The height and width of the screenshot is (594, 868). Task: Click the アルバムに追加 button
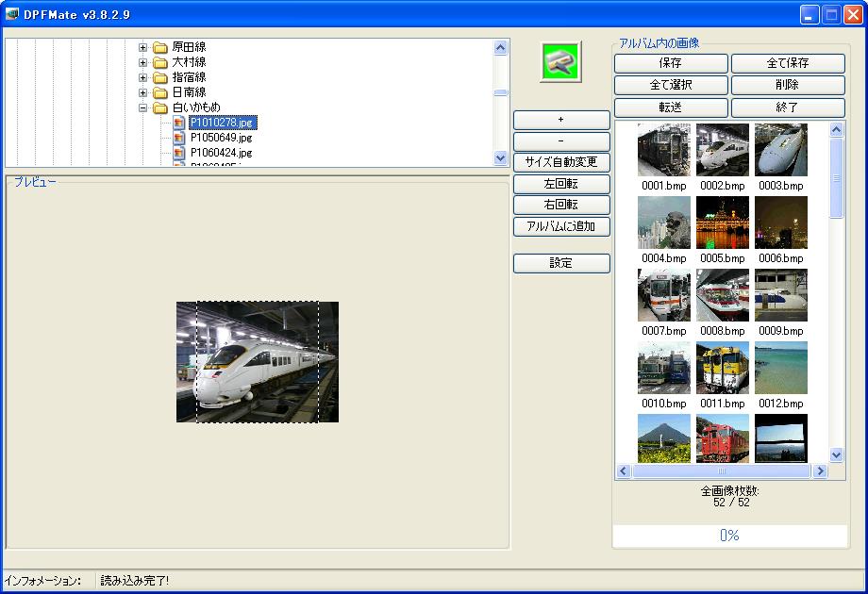[x=561, y=226]
